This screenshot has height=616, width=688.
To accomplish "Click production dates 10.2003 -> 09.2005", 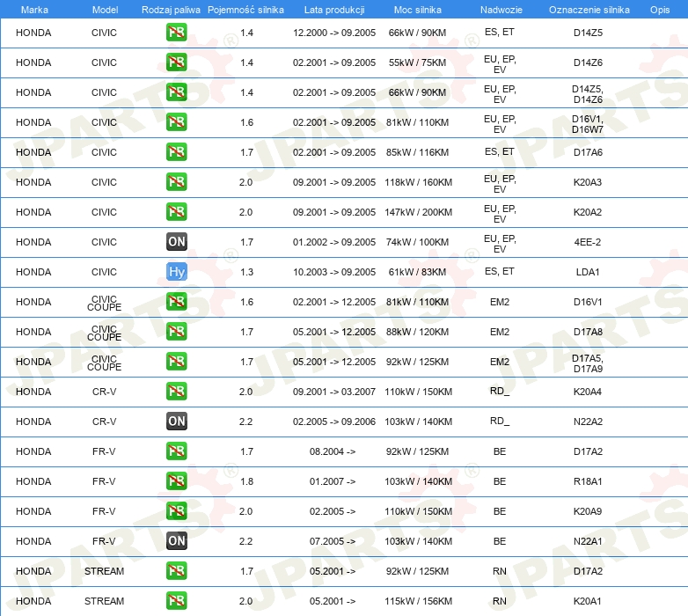I will click(334, 272).
